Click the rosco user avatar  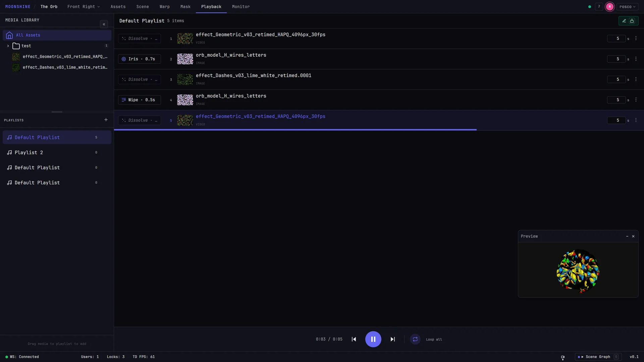click(x=610, y=7)
